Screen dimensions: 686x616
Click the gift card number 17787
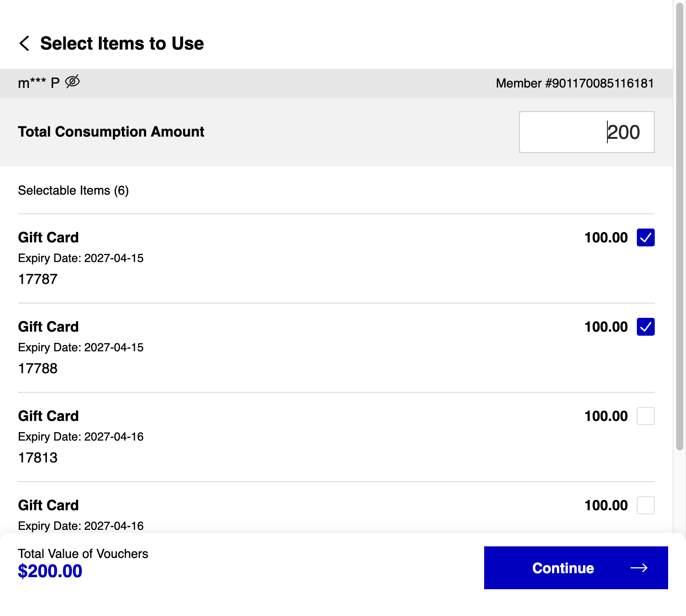click(38, 279)
